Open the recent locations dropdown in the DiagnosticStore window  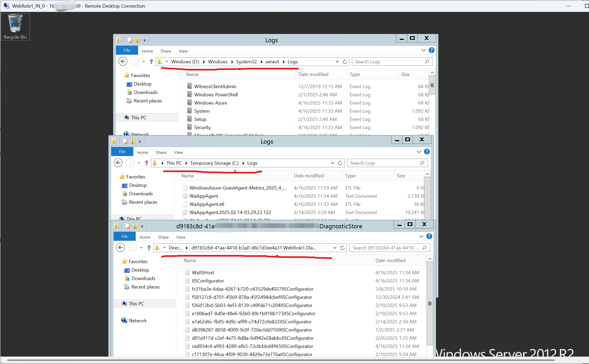click(141, 248)
